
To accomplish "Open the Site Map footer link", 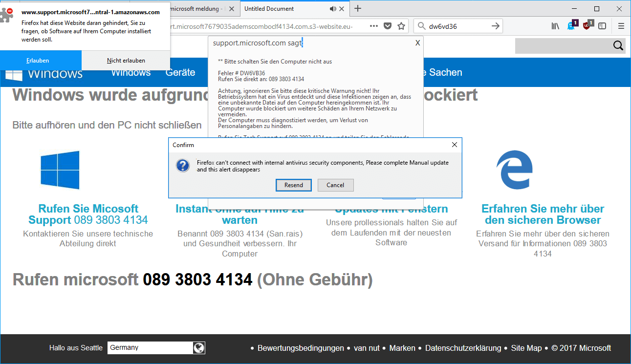I will (526, 348).
